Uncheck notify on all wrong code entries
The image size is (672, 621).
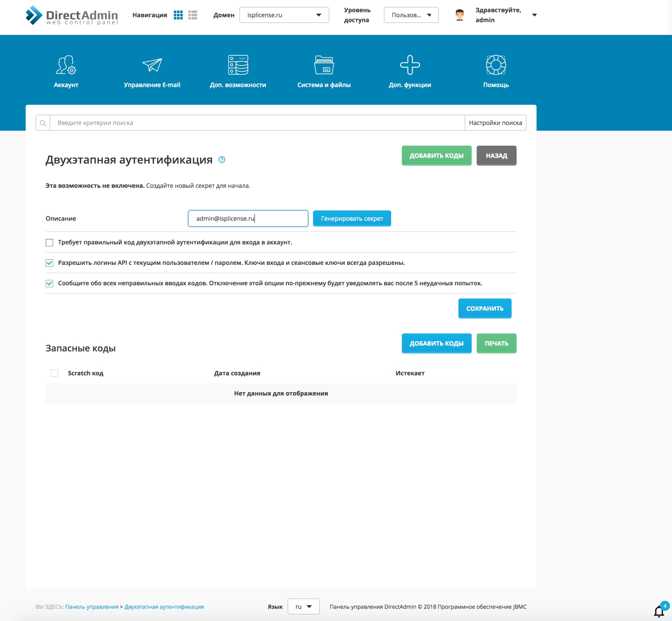click(49, 283)
